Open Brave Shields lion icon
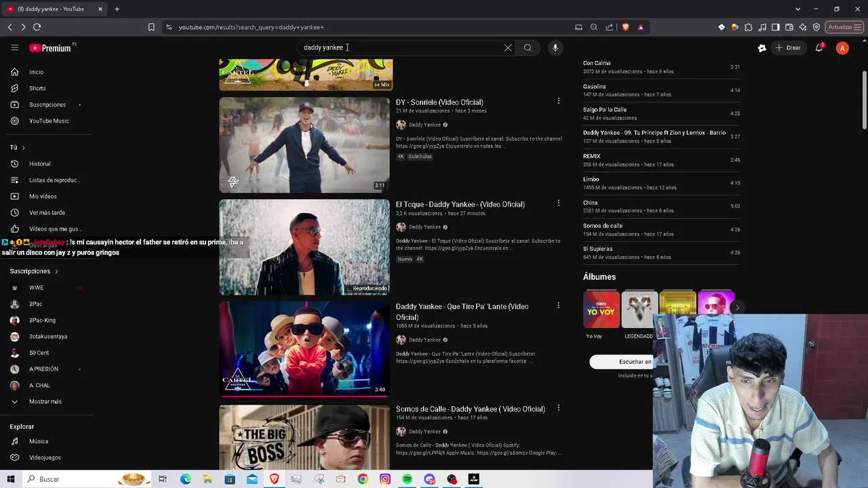The height and width of the screenshot is (488, 868). (625, 27)
